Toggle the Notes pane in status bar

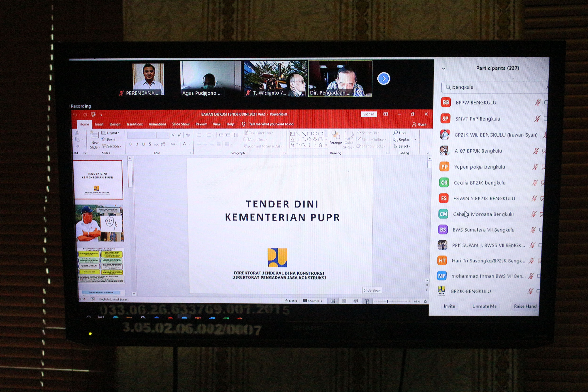tap(291, 301)
